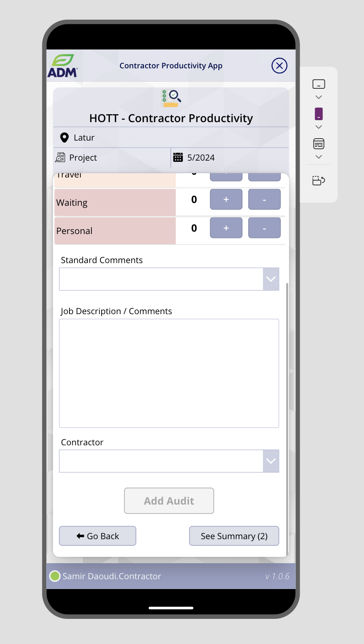Screen dimensions: 364x644
Task: Close the Contractor Productivity App
Action: [x=279, y=66]
